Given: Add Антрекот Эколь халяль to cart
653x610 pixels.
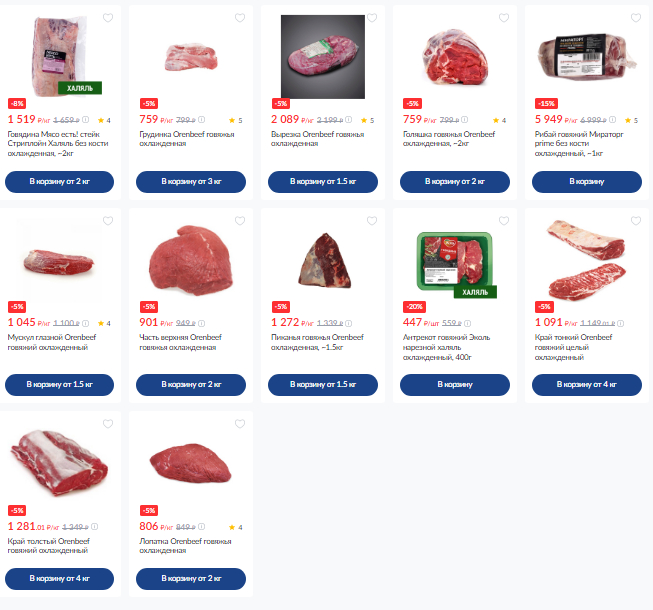Looking at the screenshot, I should click(455, 385).
